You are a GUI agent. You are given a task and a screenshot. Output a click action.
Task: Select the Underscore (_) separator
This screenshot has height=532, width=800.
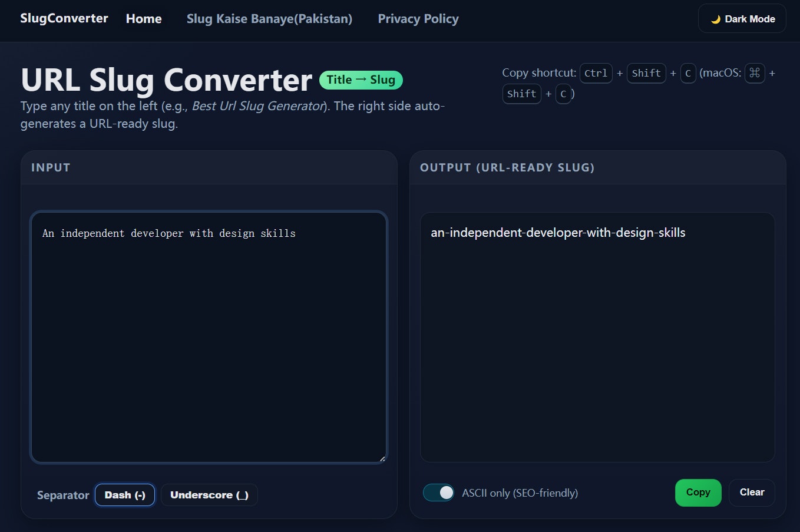[x=209, y=495]
